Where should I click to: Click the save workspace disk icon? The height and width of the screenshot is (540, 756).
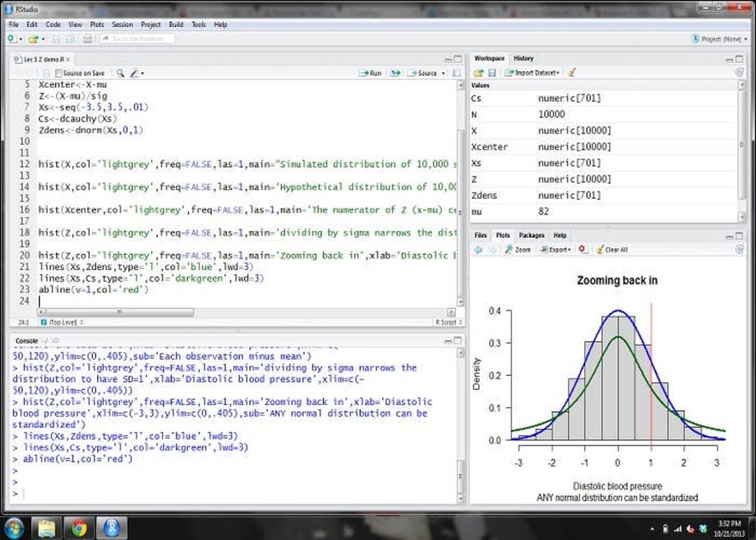coord(492,73)
